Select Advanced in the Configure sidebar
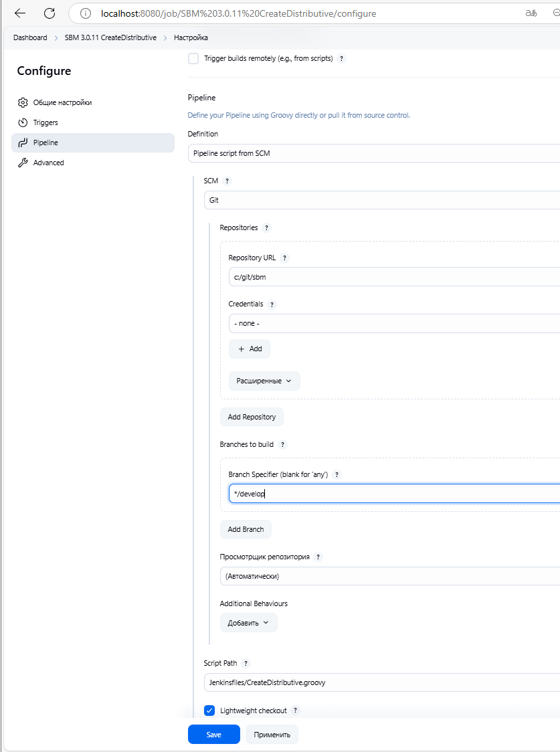The height and width of the screenshot is (752, 560). coord(48,163)
